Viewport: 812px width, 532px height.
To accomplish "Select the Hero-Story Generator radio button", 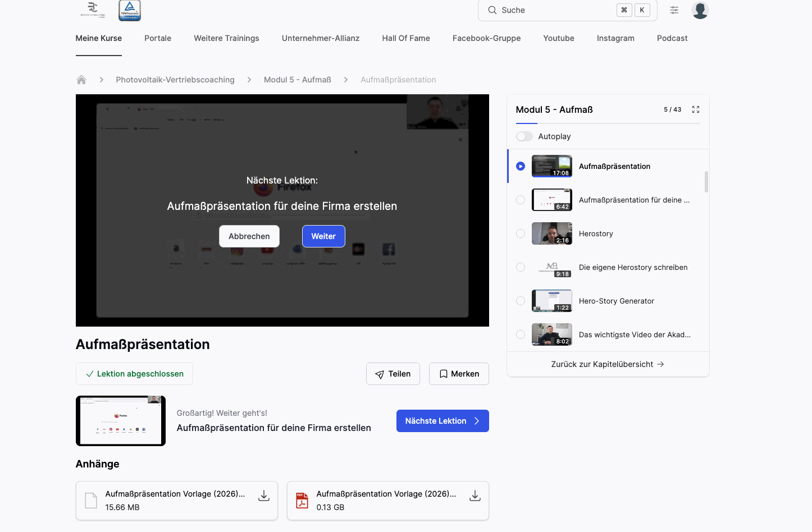I will (x=521, y=301).
